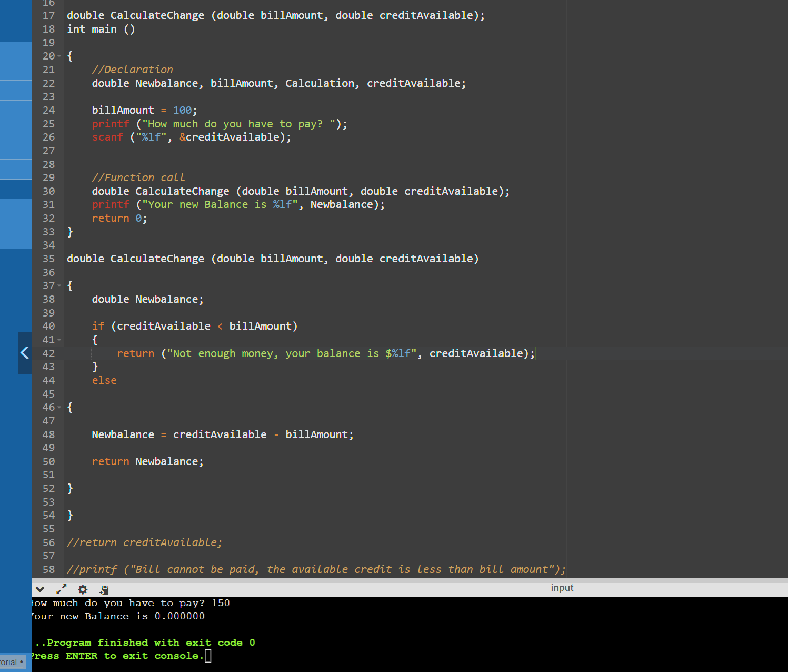
Task: Copy console output with the clipboard icon
Action: (104, 589)
